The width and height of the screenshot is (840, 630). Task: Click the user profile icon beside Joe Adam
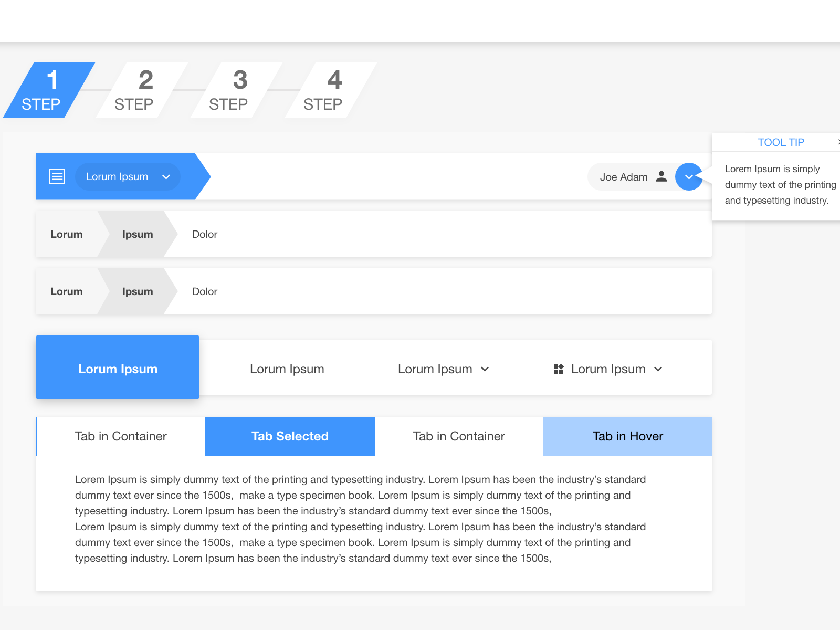(x=661, y=176)
